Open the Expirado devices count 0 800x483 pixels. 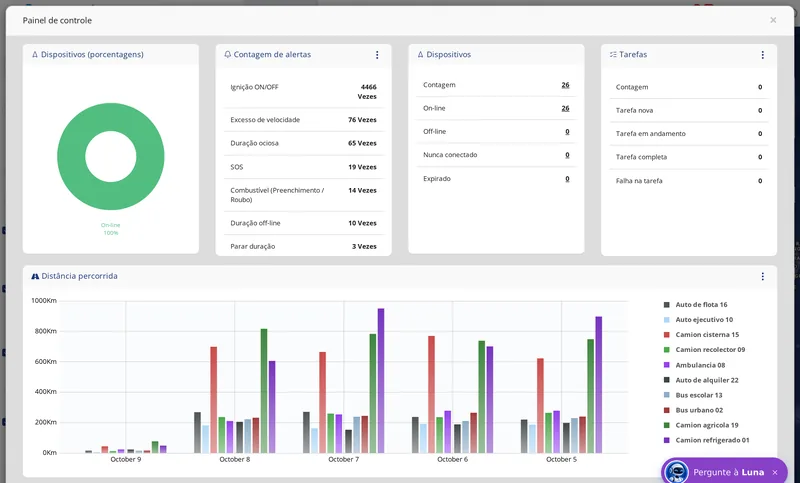tap(567, 179)
